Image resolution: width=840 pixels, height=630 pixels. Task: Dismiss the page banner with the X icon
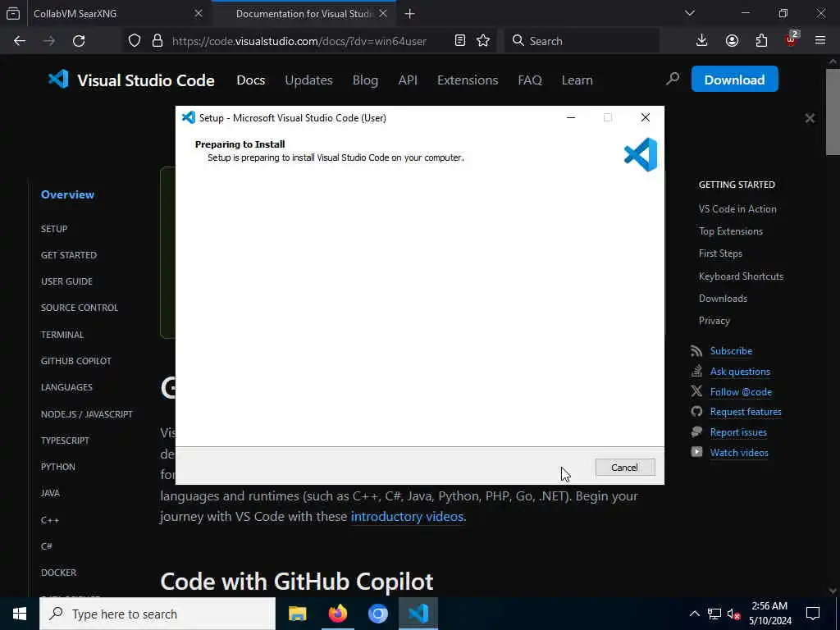coord(810,118)
